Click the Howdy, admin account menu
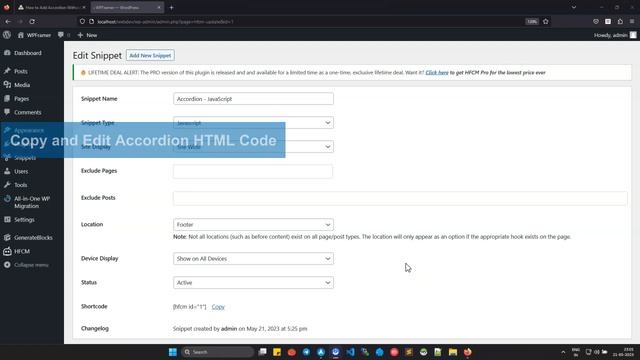 (x=615, y=35)
